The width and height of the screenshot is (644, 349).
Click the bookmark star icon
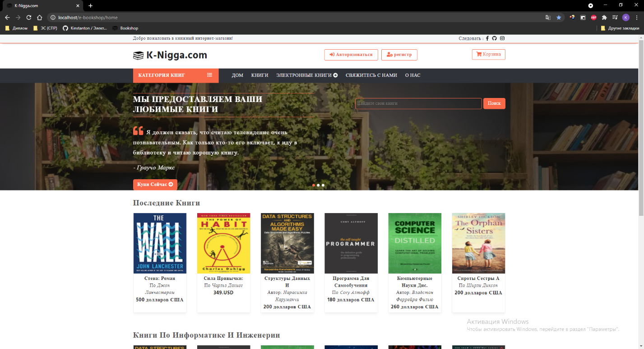pyautogui.click(x=559, y=18)
